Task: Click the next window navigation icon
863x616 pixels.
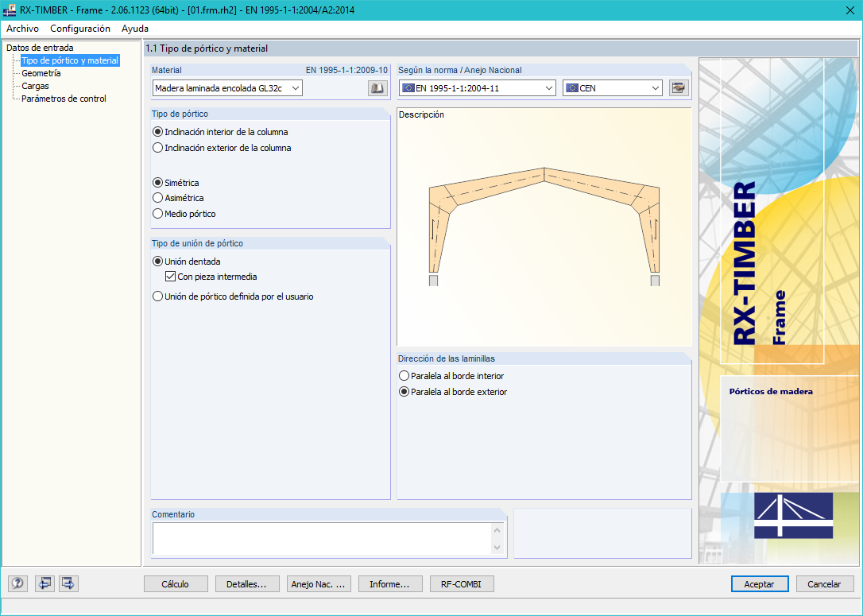Action: click(68, 583)
